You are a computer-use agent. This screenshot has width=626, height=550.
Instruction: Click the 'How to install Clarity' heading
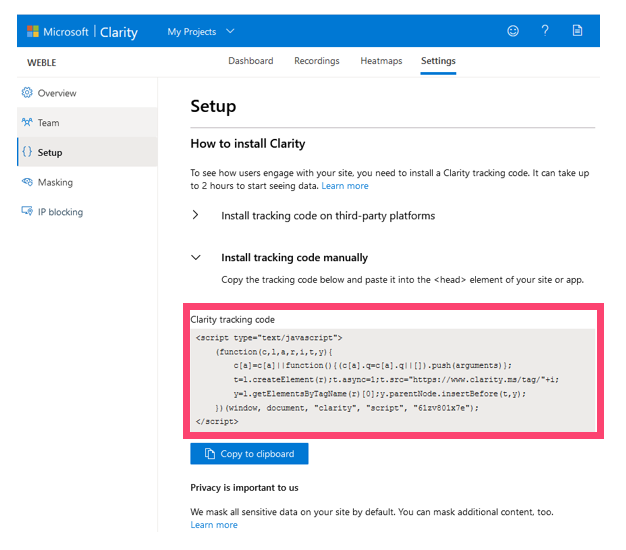tap(248, 144)
